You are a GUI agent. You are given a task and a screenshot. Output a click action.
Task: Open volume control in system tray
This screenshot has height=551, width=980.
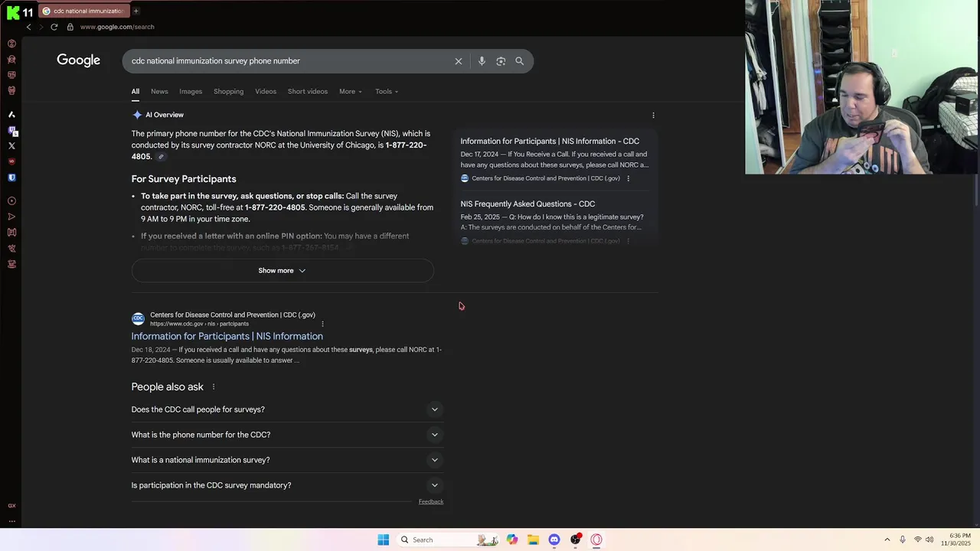pyautogui.click(x=929, y=540)
